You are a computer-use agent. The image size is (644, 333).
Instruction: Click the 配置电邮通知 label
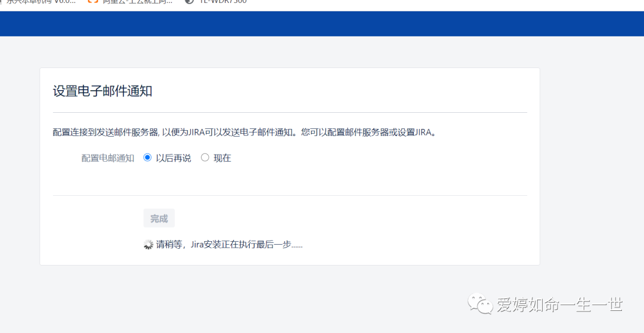point(107,158)
